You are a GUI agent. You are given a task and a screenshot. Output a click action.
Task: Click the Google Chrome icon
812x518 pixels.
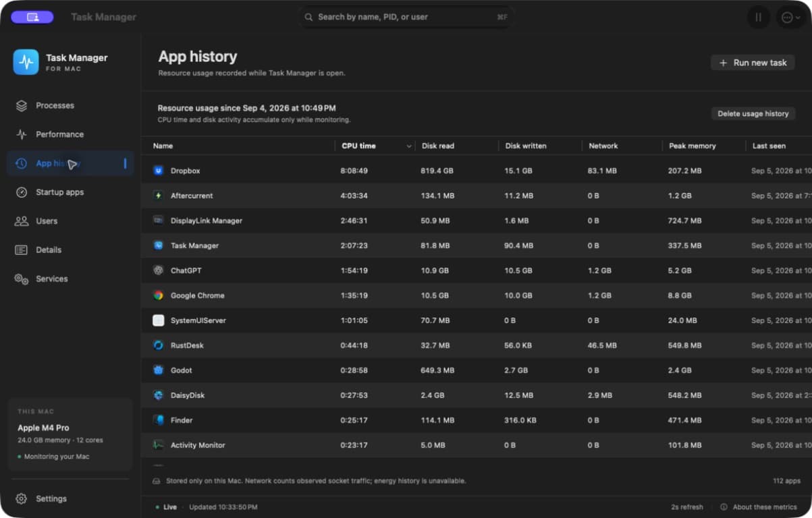point(159,295)
